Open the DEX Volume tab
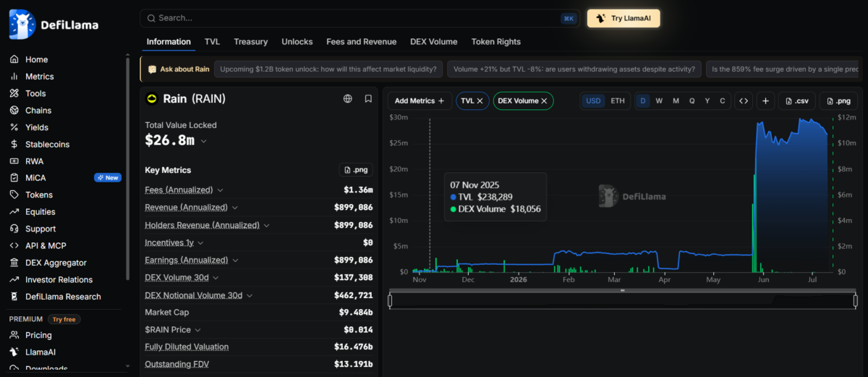This screenshot has width=868, height=377. point(434,42)
